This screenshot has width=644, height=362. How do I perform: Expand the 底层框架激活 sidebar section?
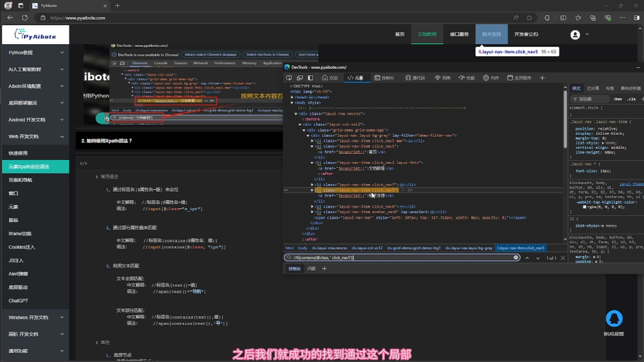(x=36, y=103)
